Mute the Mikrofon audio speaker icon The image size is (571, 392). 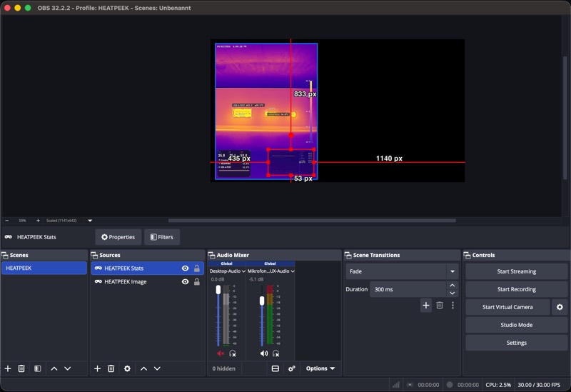coord(264,353)
